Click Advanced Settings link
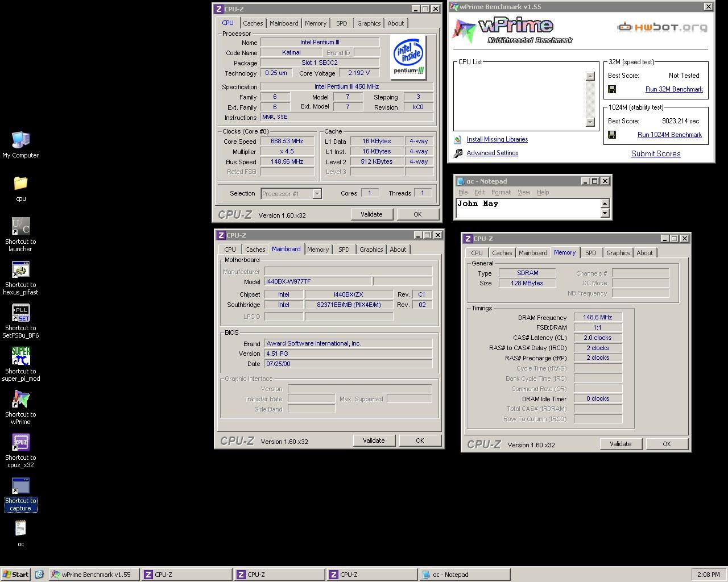 [x=493, y=153]
